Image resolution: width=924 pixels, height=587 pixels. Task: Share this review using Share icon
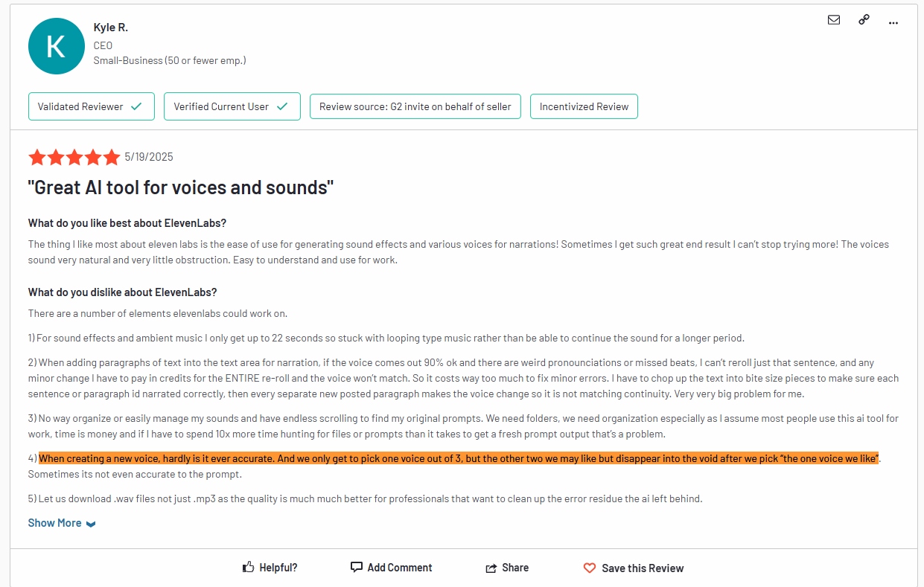pyautogui.click(x=491, y=568)
